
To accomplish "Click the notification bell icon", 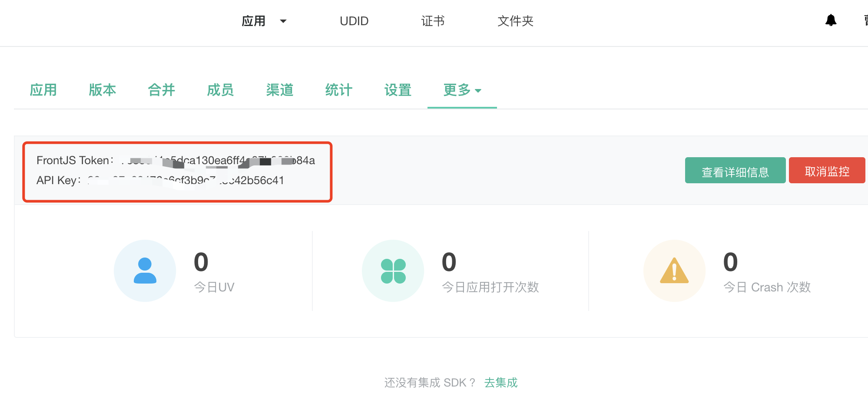I will [x=831, y=20].
